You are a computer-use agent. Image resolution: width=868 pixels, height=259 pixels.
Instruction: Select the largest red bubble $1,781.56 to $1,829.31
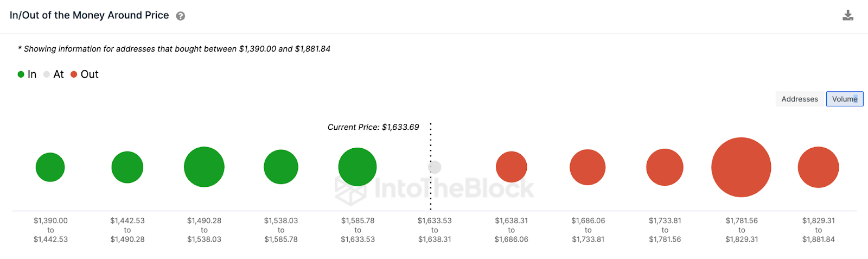741,167
